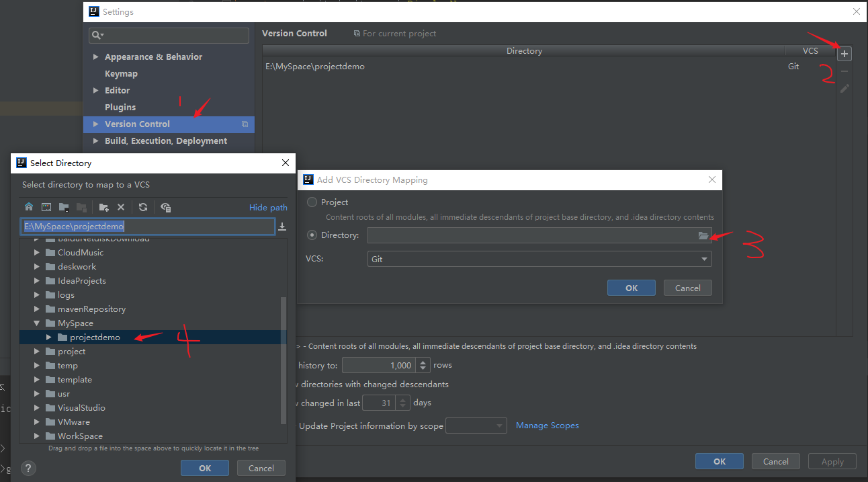Click the Hide path link
The image size is (868, 482).
click(268, 208)
